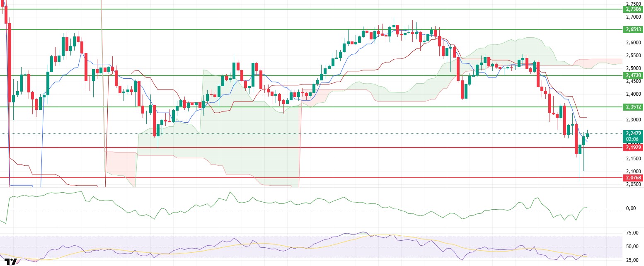Click the 2,7000 price axis tick
The width and height of the screenshot is (644, 266).
pyautogui.click(x=632, y=17)
